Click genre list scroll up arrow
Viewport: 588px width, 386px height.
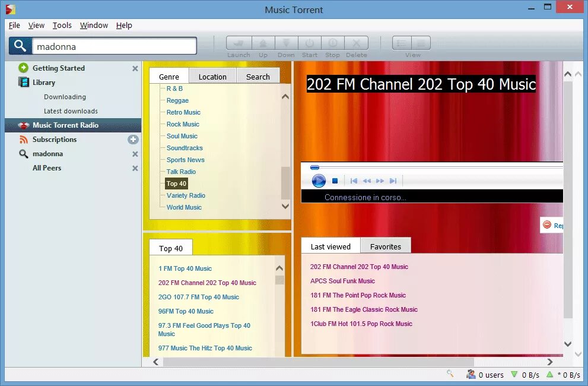285,97
